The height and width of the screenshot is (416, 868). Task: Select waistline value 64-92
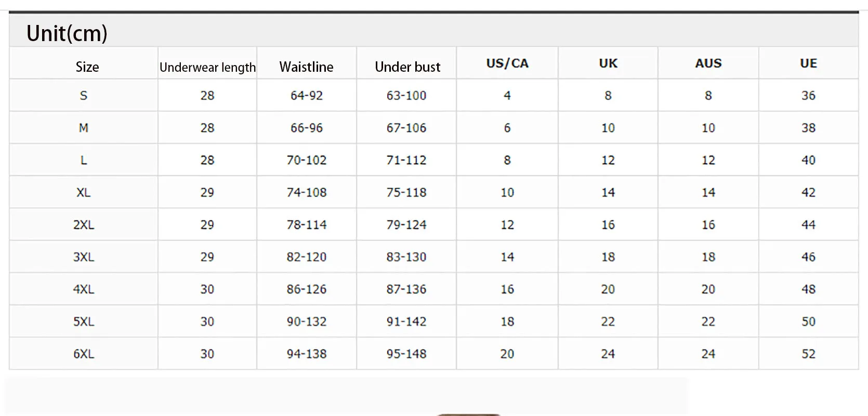(x=307, y=96)
